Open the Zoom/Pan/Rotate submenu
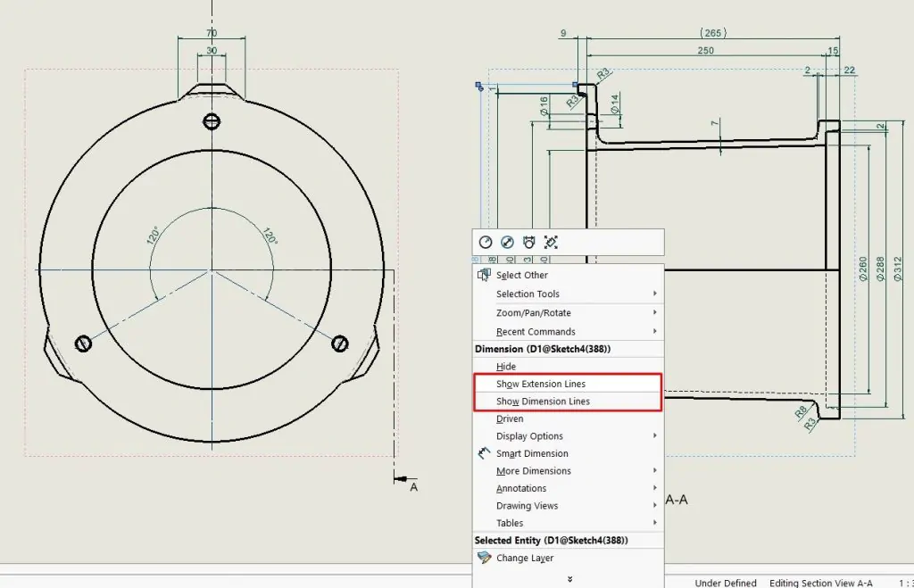This screenshot has height=588, width=914. pos(568,313)
